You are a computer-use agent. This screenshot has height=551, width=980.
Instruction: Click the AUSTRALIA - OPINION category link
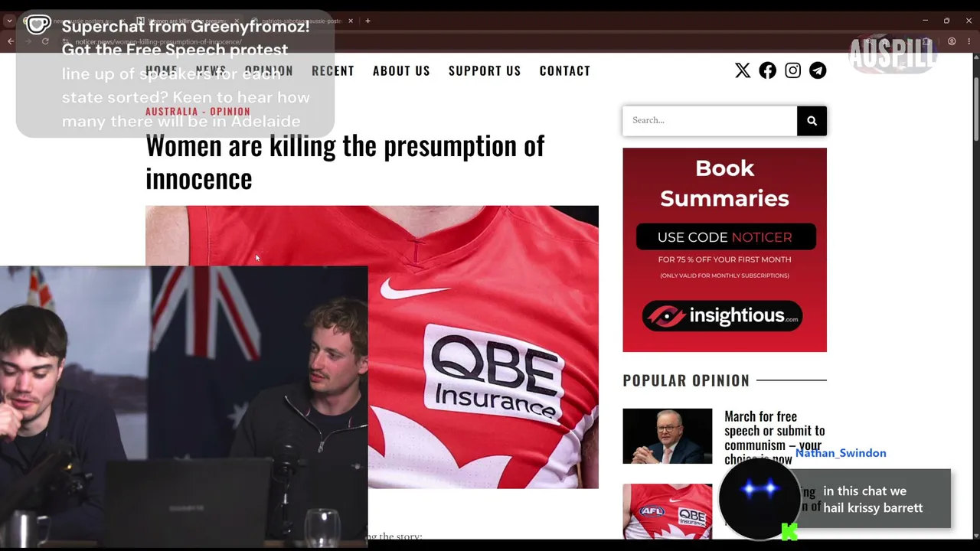pos(198,111)
